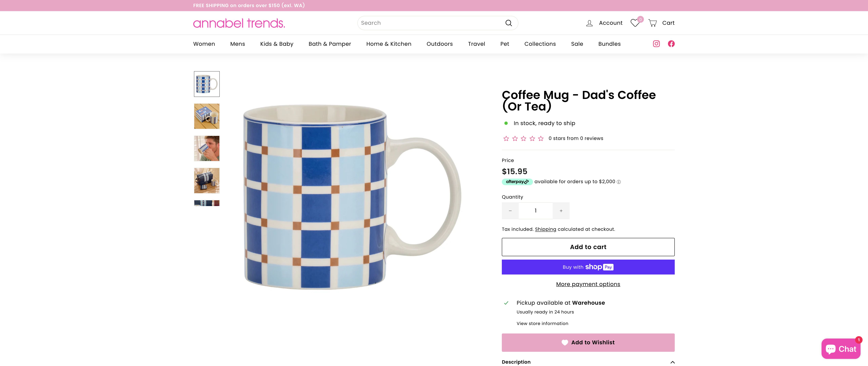Click the Shipping policy link

(546, 229)
